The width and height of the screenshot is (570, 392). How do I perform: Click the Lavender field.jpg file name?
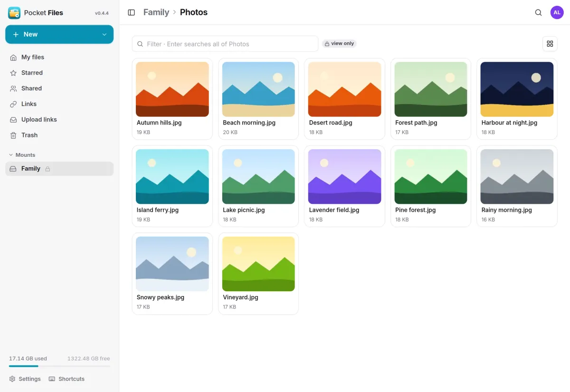pos(334,210)
